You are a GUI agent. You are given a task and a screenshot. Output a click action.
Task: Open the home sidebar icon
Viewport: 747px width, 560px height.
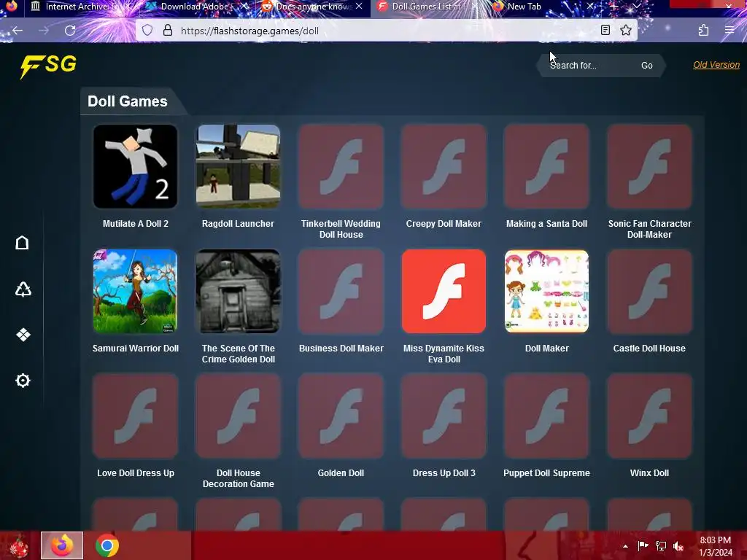(22, 243)
